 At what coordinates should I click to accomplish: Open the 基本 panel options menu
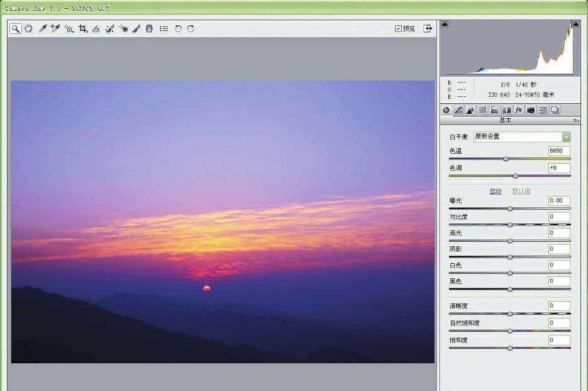(x=575, y=120)
